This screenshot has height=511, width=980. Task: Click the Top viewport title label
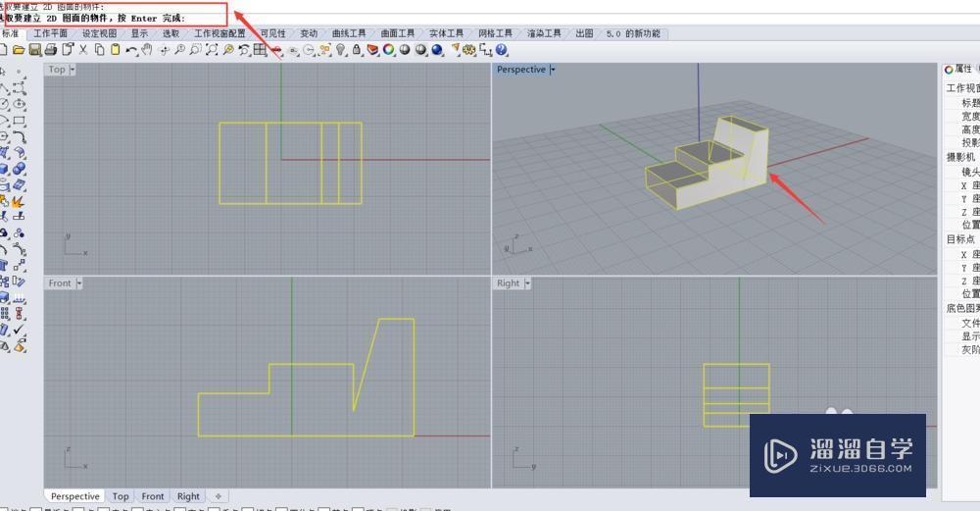[x=57, y=70]
